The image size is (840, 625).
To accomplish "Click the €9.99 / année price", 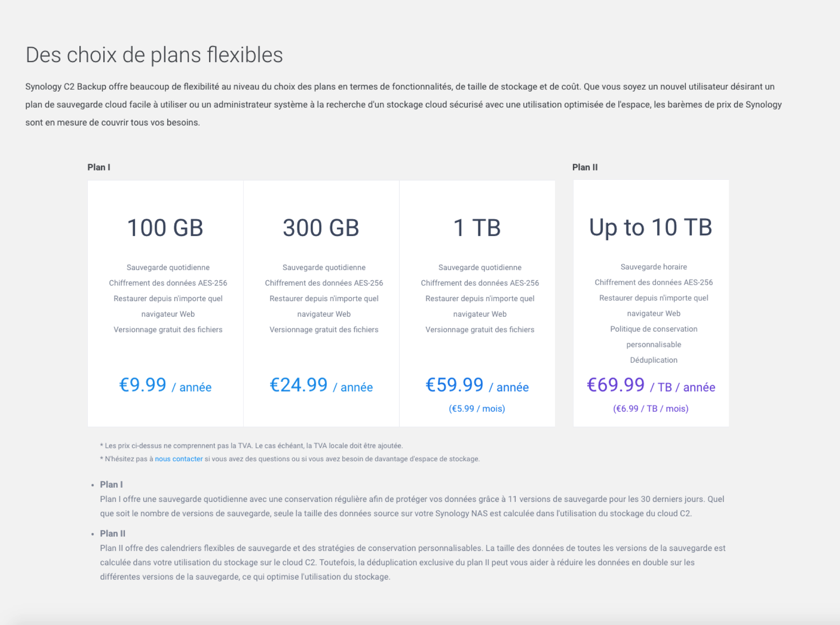I will [165, 385].
